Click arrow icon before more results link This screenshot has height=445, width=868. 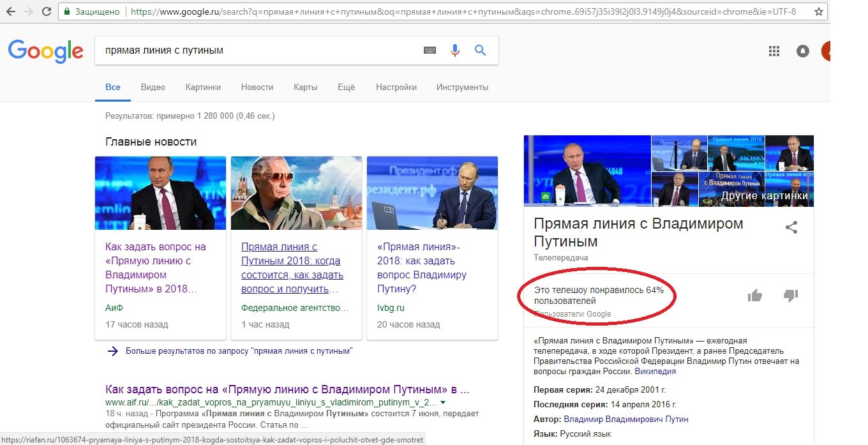click(112, 351)
